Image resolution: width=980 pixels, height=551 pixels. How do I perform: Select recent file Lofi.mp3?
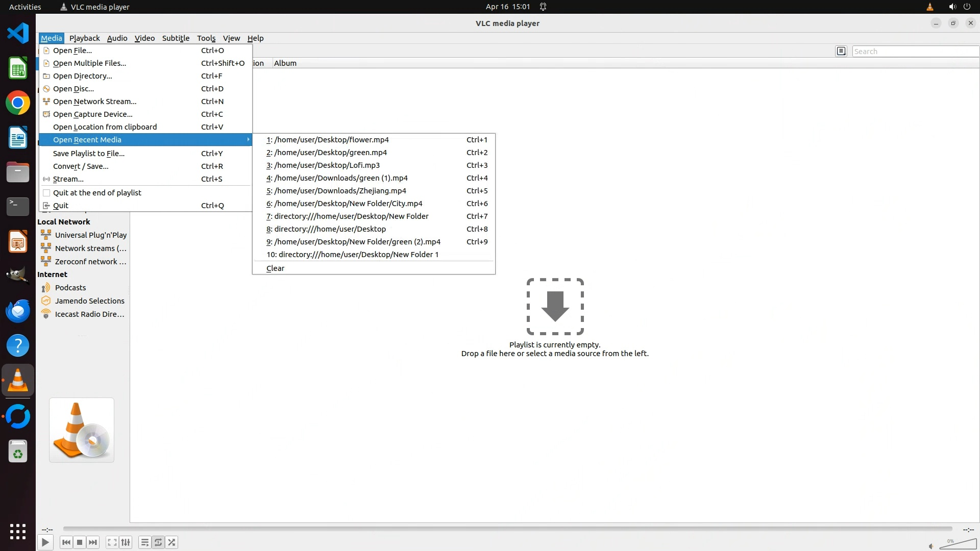pyautogui.click(x=327, y=165)
